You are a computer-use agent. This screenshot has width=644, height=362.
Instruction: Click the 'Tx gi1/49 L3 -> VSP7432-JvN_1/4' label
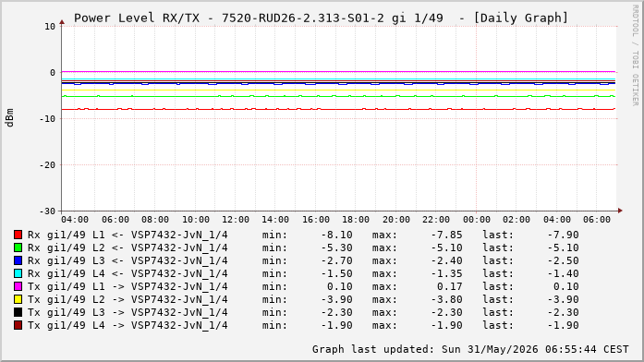(x=128, y=313)
